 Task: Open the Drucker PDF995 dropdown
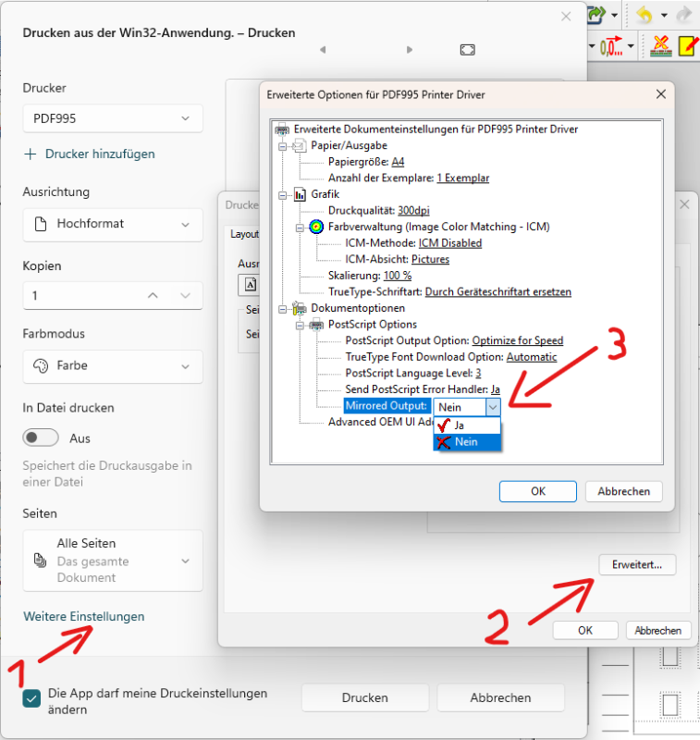112,118
